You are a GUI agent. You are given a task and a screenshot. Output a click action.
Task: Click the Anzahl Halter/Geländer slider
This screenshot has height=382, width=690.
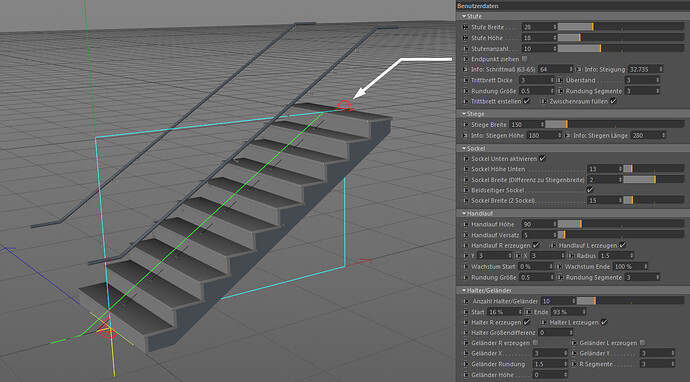(631, 301)
